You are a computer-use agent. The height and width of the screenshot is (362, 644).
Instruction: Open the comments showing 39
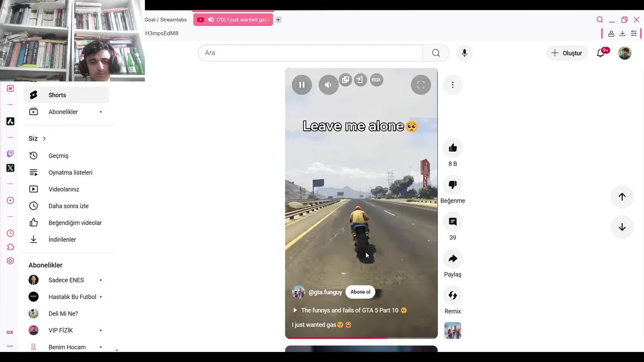[x=453, y=222]
